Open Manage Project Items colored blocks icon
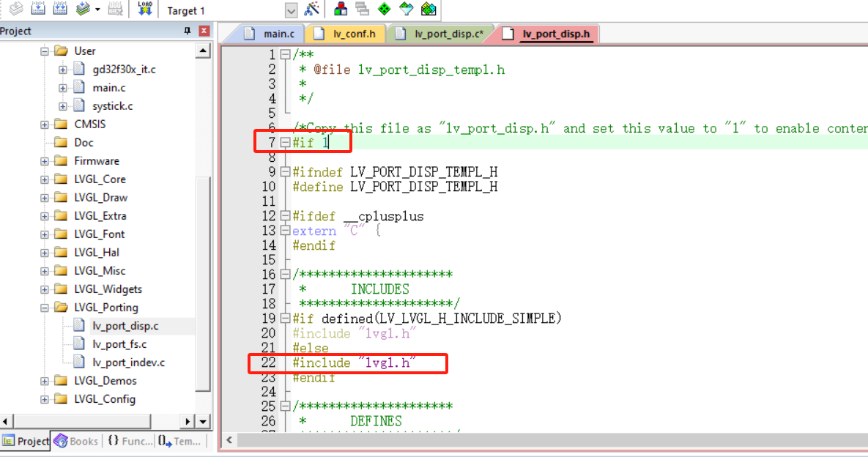Image resolution: width=868 pixels, height=457 pixels. [x=341, y=10]
